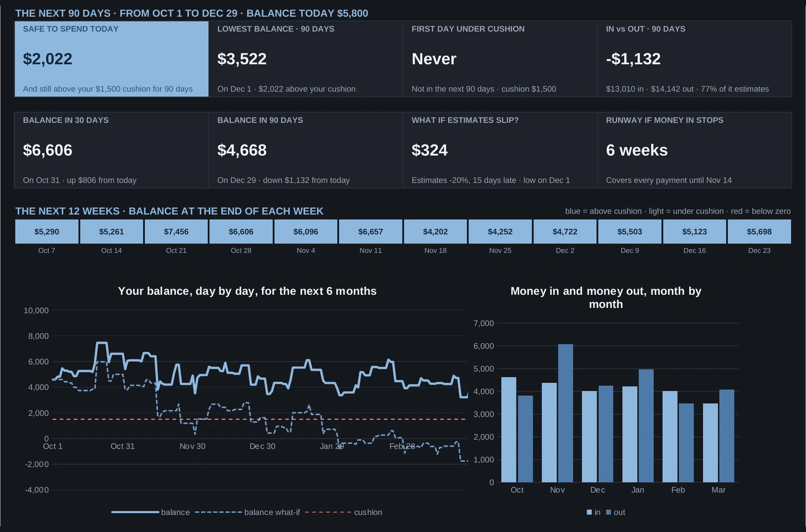Click the $6,606 balance in 30 days value
Image resolution: width=806 pixels, height=532 pixels.
tap(47, 150)
